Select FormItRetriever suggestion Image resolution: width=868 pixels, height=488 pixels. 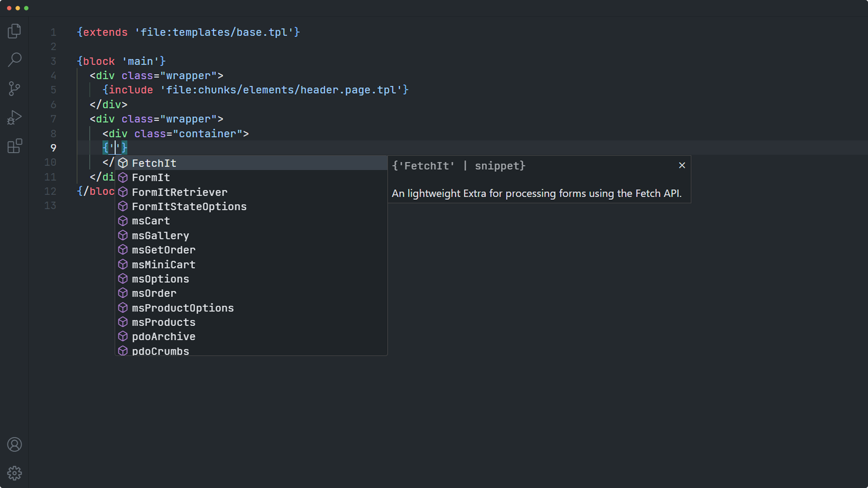(179, 192)
